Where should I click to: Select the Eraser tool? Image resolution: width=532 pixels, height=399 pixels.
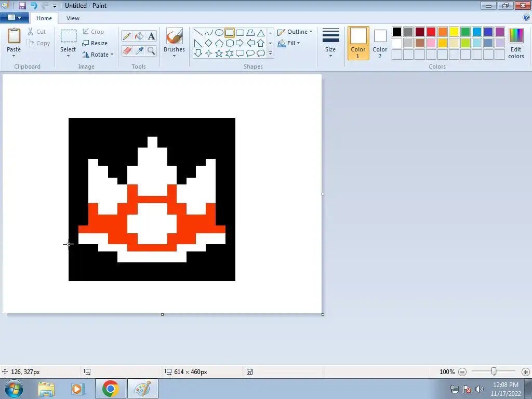(x=127, y=50)
